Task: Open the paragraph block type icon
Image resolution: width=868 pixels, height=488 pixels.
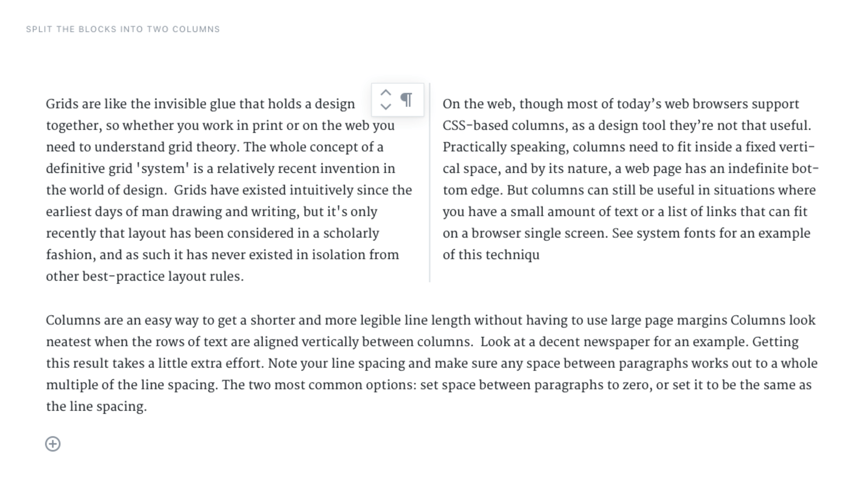Action: coord(407,99)
